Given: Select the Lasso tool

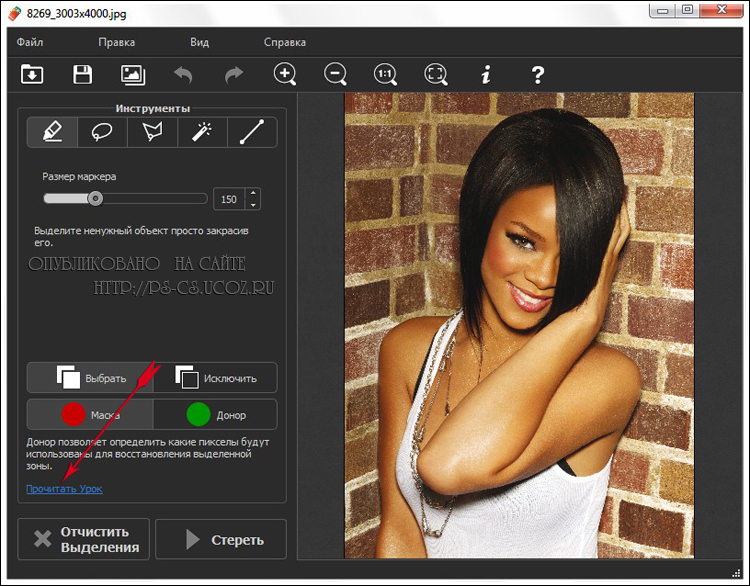Looking at the screenshot, I should [x=102, y=132].
